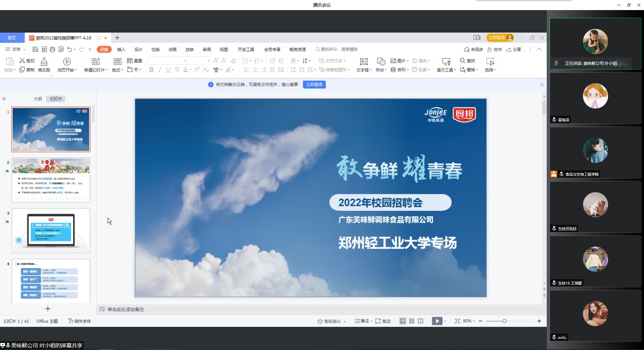
Task: Start slideshow with the play button
Action: click(437, 321)
